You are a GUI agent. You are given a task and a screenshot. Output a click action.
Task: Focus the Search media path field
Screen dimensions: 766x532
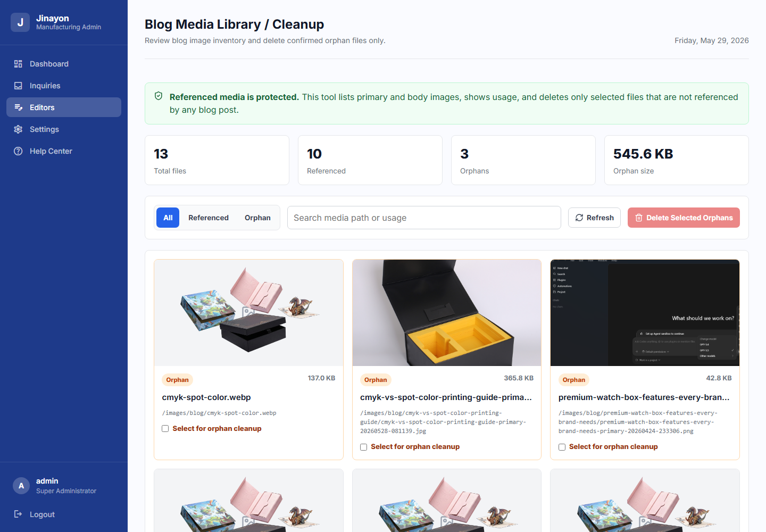click(x=424, y=218)
